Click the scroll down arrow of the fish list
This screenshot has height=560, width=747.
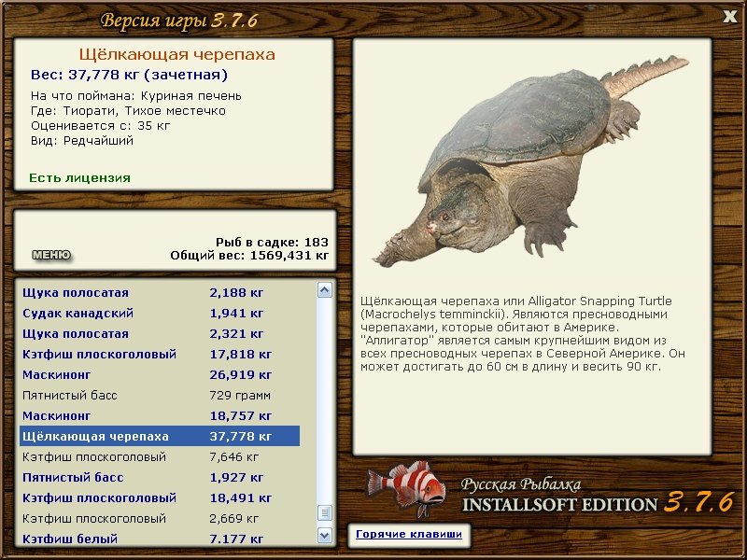(x=324, y=536)
